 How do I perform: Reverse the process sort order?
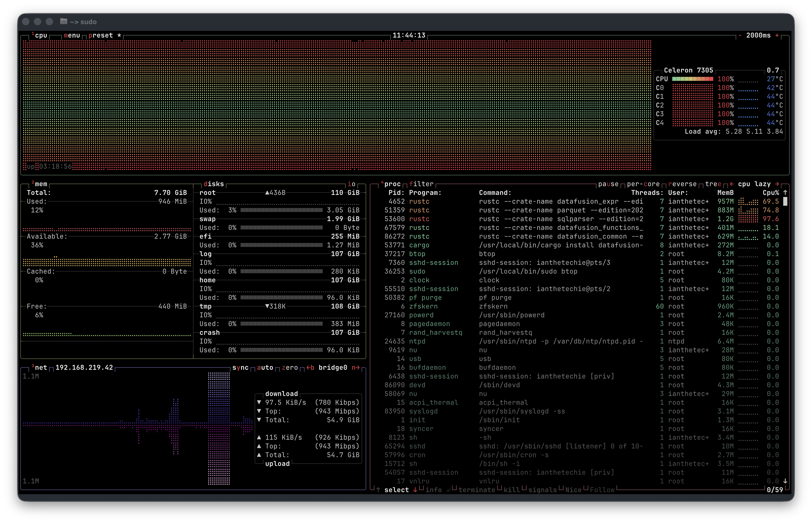pos(682,184)
